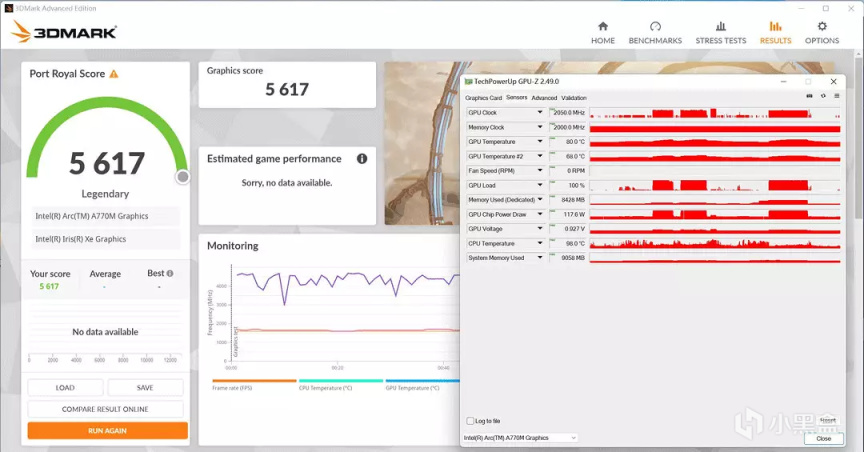The image size is (864, 452).
Task: Click the GPU Clock 2050.0 MHz value
Action: pos(569,112)
